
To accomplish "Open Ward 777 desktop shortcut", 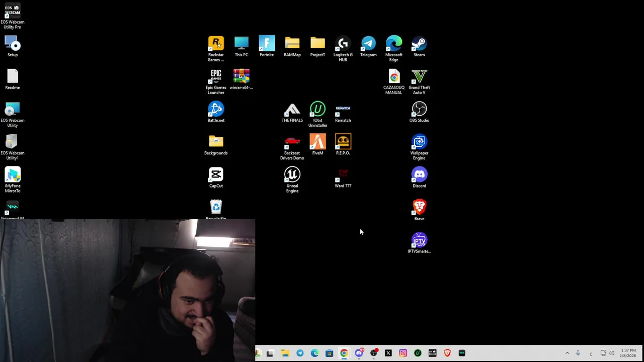I will point(343,177).
